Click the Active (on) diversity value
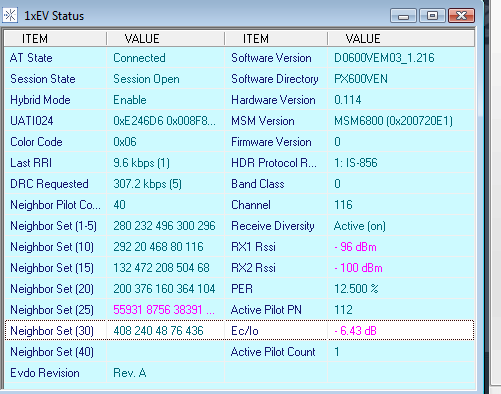 click(360, 226)
